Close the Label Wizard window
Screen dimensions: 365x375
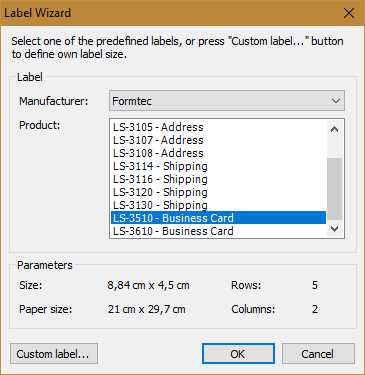[349, 13]
